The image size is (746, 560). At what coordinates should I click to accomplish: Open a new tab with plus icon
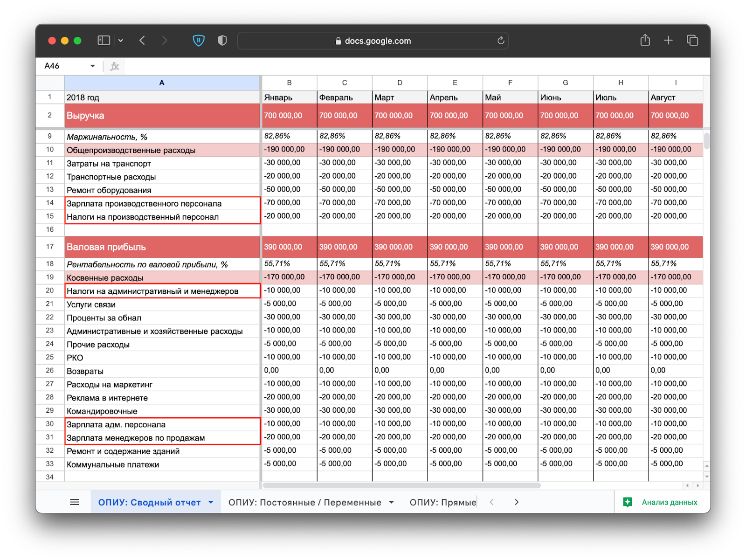668,41
